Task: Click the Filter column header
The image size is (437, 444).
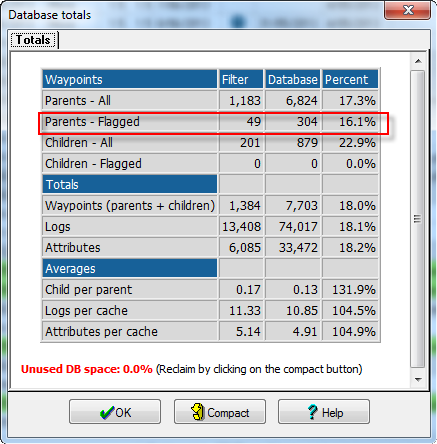Action: tap(241, 79)
